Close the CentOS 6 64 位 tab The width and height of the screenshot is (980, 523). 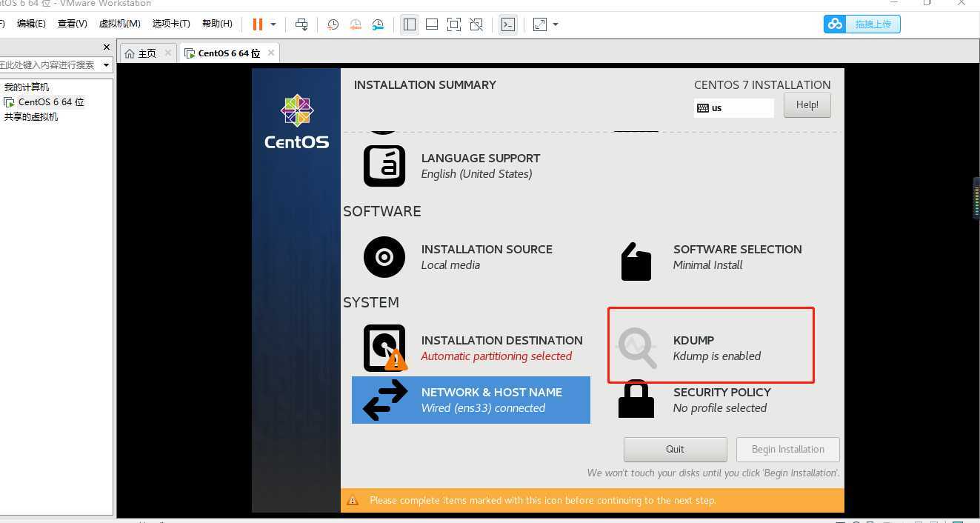coord(271,53)
